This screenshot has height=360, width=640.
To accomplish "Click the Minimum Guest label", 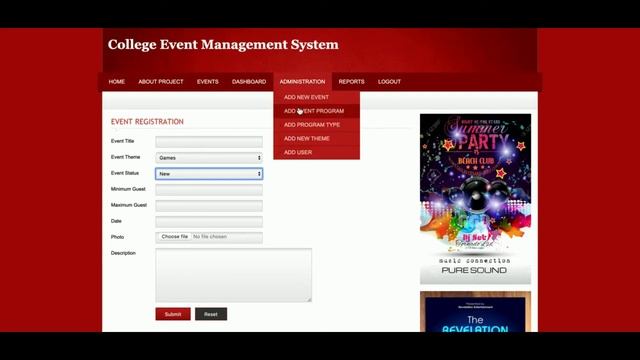I will 128,189.
